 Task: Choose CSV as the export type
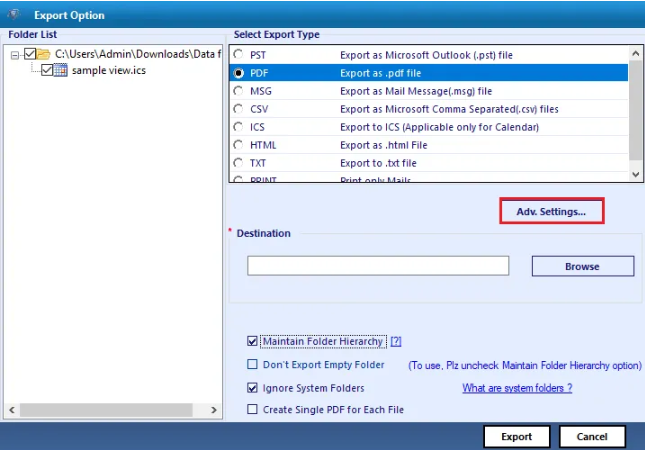point(238,109)
